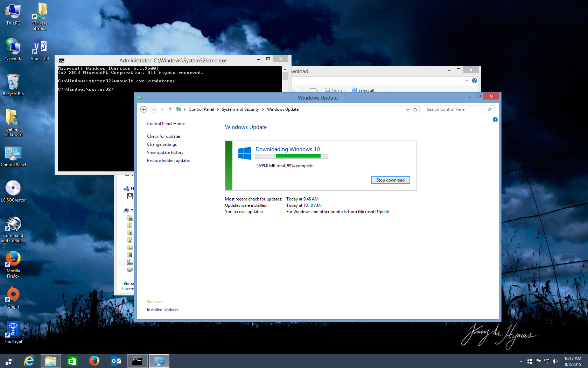Show hidden tray icons
The image size is (588, 368).
(521, 361)
